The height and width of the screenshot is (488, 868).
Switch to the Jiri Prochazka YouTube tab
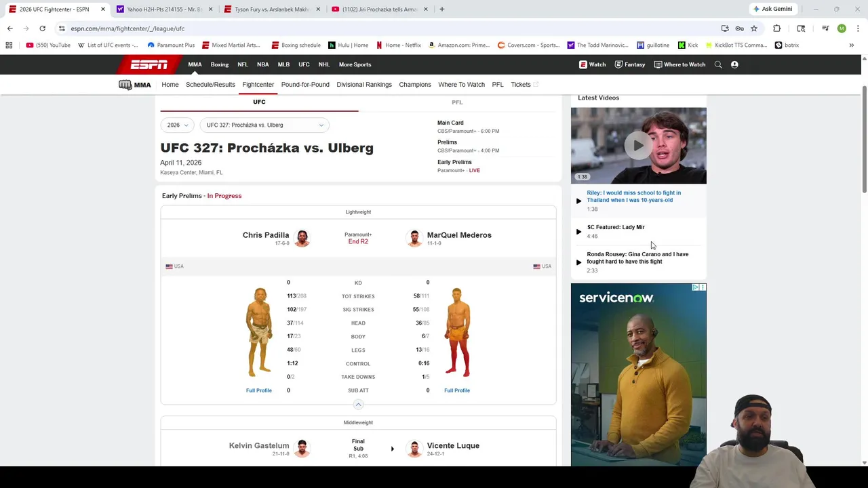coord(379,9)
